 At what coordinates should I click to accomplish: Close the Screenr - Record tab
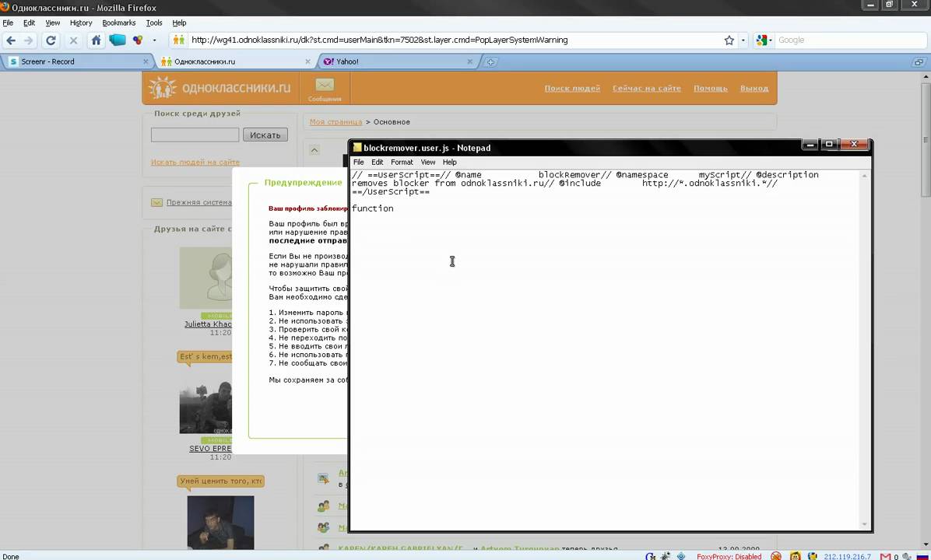(146, 61)
